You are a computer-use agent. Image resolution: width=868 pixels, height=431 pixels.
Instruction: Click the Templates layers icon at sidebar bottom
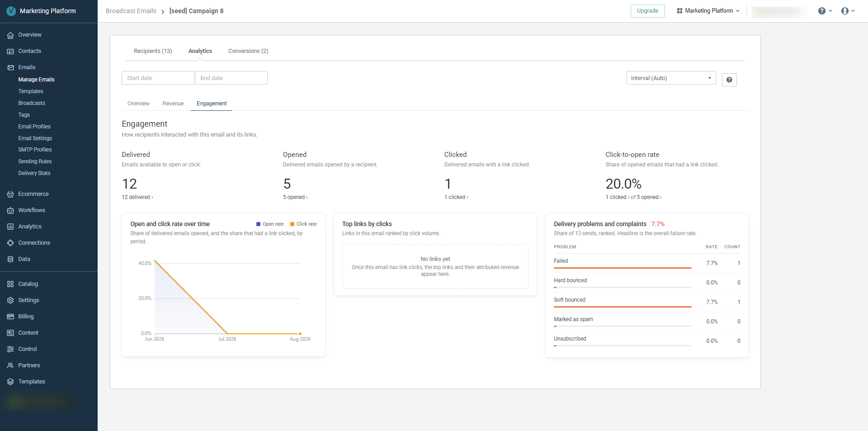pyautogui.click(x=10, y=382)
